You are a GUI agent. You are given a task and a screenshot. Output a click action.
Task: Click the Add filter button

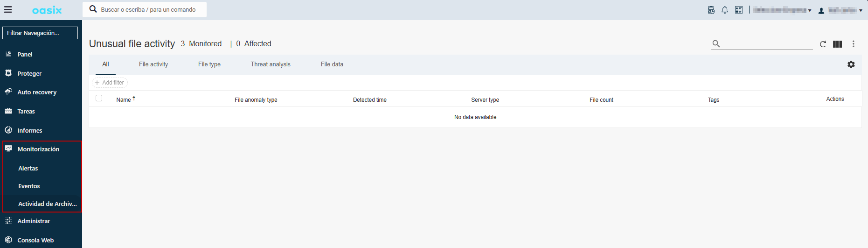(110, 83)
